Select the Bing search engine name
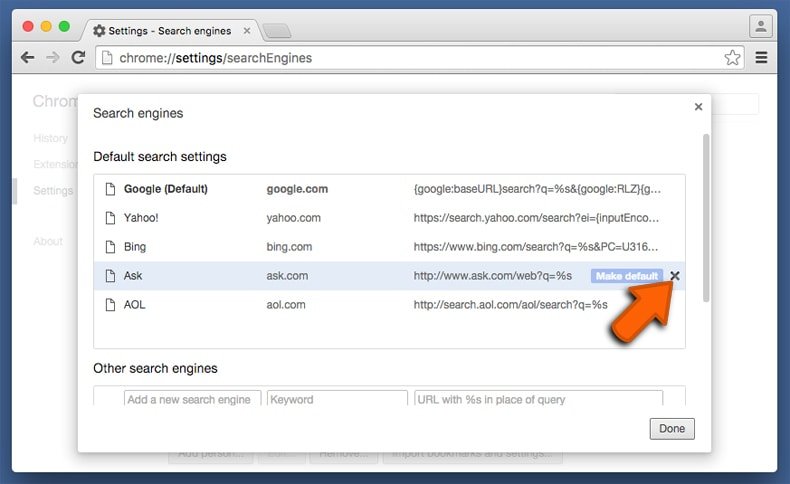The image size is (790, 484). click(x=135, y=247)
